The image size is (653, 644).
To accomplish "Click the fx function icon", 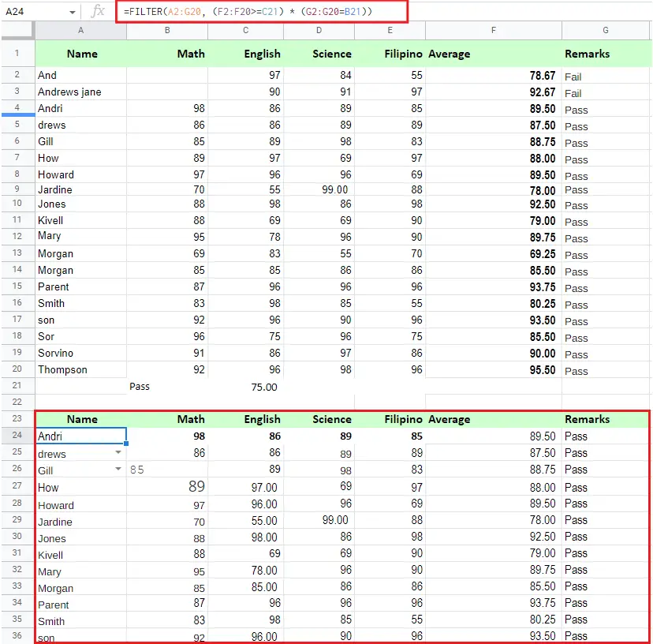I will click(x=98, y=11).
